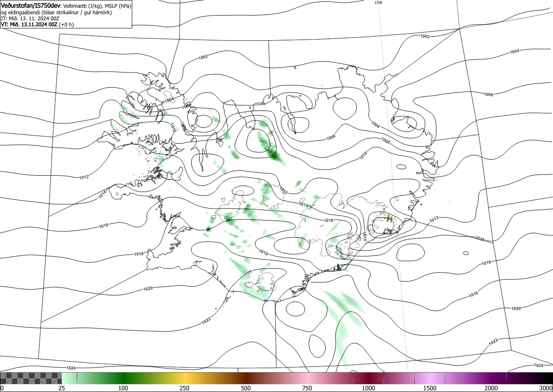Click the '500' tick on the color scale
The width and height of the screenshot is (553, 392).
coord(246,388)
